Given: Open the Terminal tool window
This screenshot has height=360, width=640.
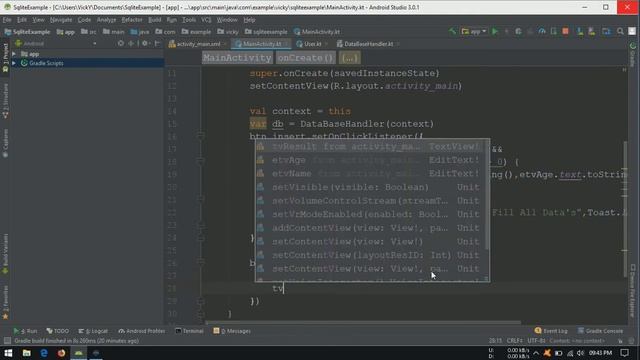Looking at the screenshot, I should 189,331.
